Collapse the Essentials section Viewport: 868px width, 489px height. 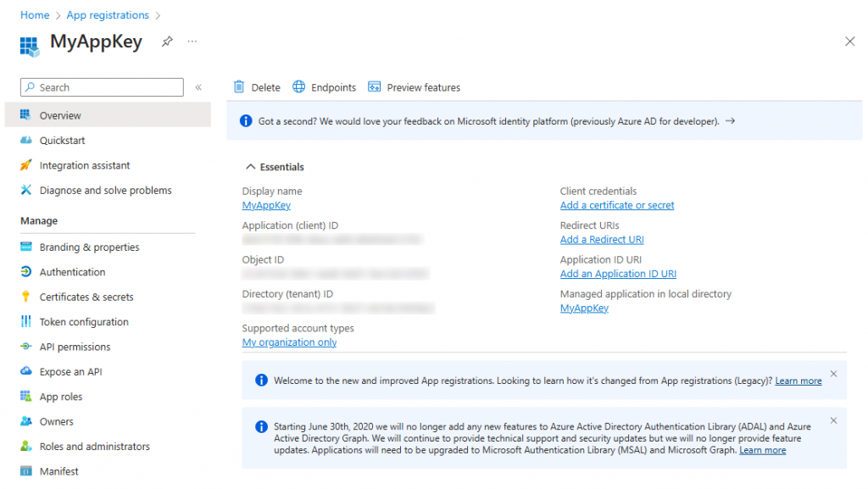[251, 167]
